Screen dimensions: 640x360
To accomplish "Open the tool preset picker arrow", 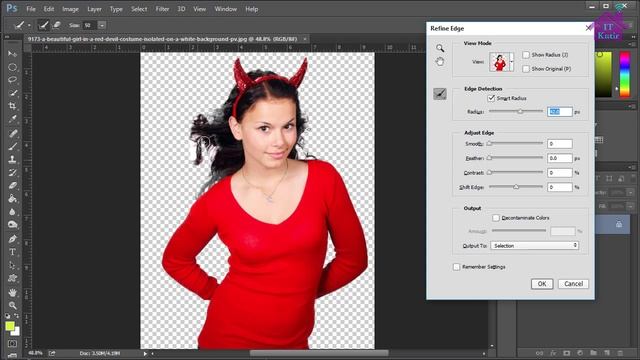I will pyautogui.click(x=29, y=25).
